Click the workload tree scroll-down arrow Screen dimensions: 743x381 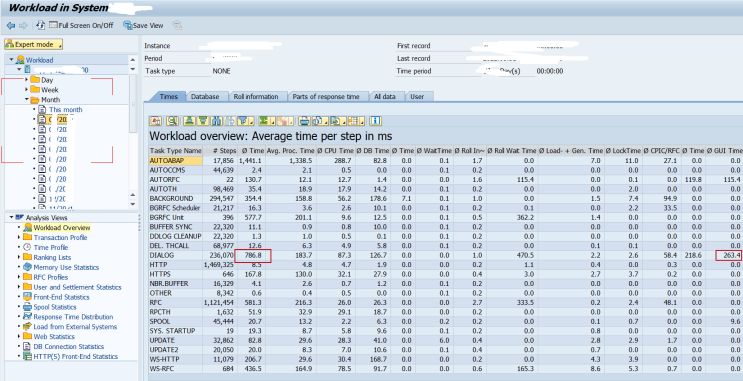[x=133, y=204]
